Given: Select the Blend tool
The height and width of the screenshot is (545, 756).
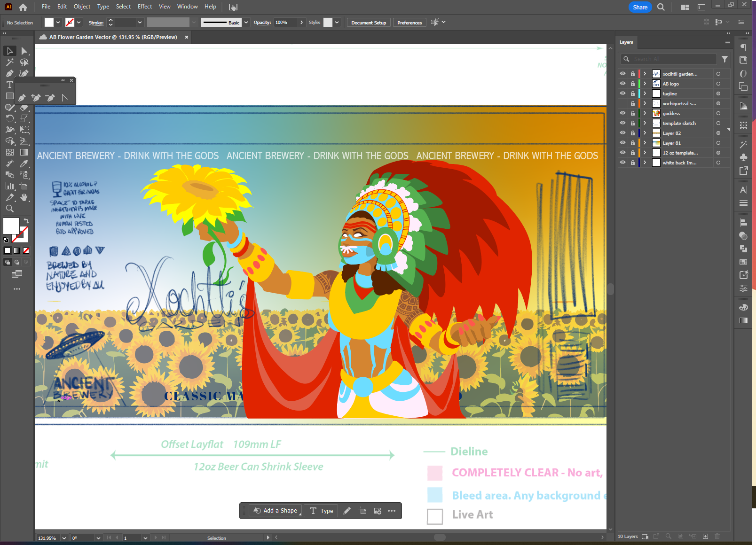Looking at the screenshot, I should click(x=9, y=175).
